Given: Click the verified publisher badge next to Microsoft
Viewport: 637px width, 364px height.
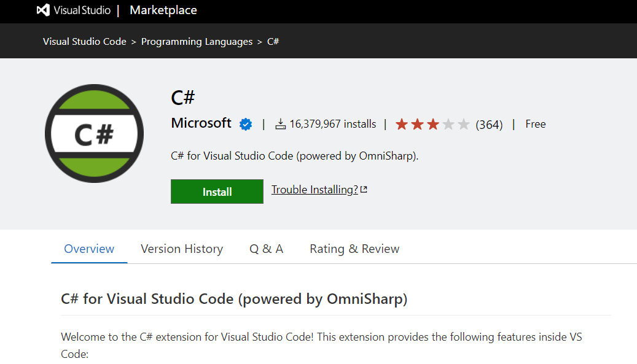Looking at the screenshot, I should [246, 124].
